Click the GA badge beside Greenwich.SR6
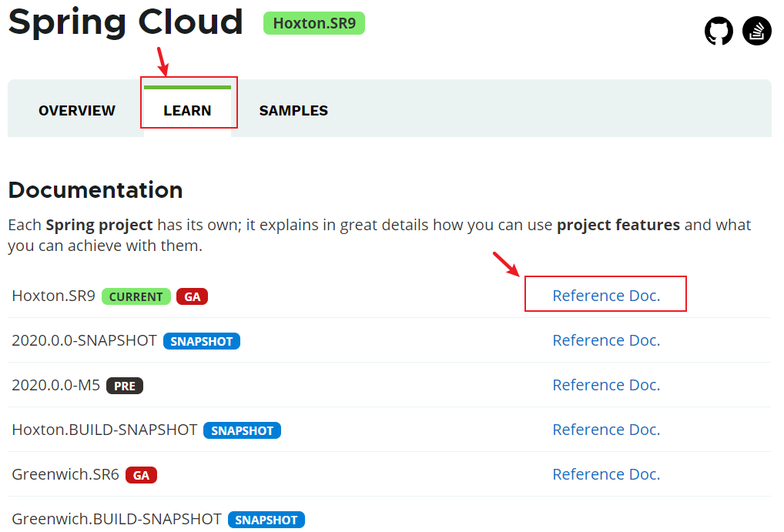Image resolution: width=784 pixels, height=532 pixels. click(141, 475)
